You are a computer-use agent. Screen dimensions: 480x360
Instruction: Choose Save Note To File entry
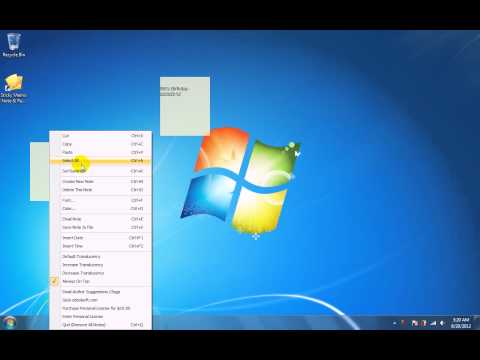pyautogui.click(x=100, y=227)
